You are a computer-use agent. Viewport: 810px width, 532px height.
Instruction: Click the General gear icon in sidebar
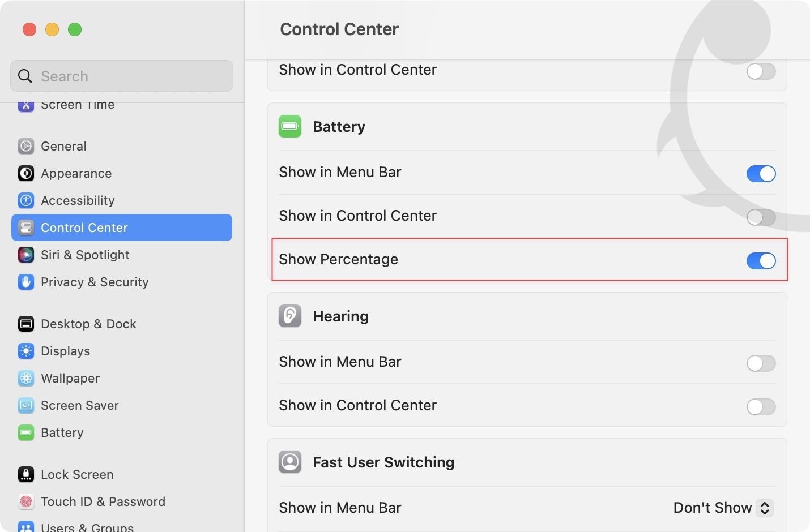click(26, 146)
